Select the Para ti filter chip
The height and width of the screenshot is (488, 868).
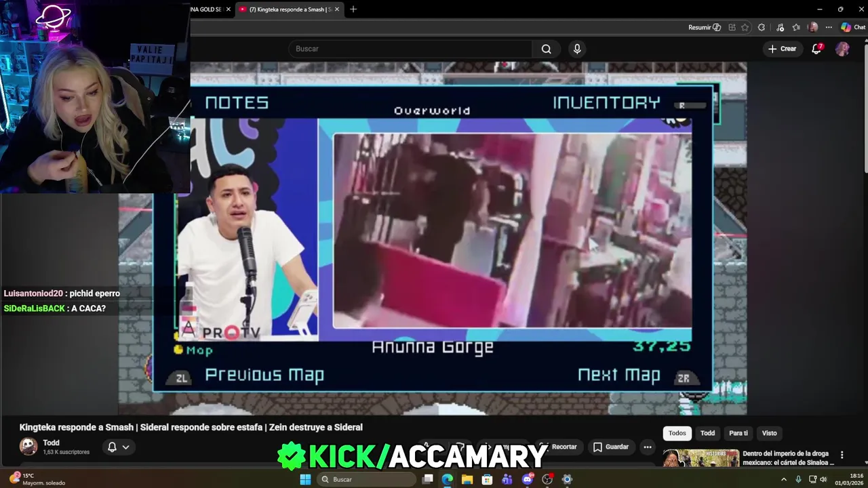coord(738,433)
